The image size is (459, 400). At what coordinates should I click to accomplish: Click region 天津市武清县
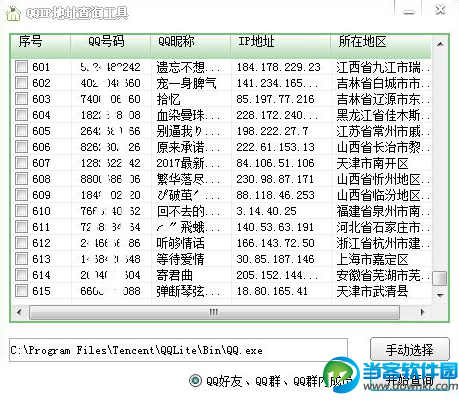point(372,291)
